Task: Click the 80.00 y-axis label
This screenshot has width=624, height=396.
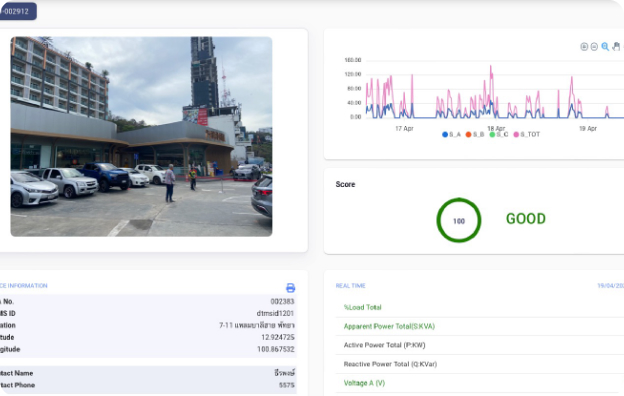Action: tap(354, 89)
